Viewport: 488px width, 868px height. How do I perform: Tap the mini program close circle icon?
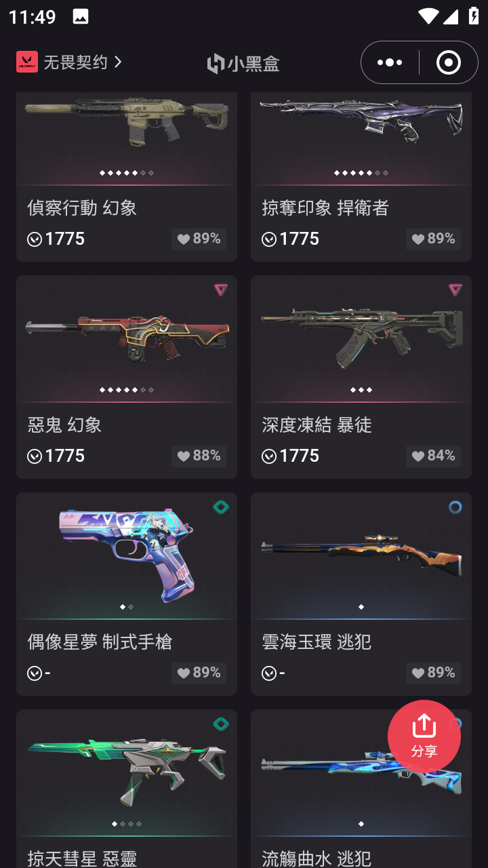448,62
